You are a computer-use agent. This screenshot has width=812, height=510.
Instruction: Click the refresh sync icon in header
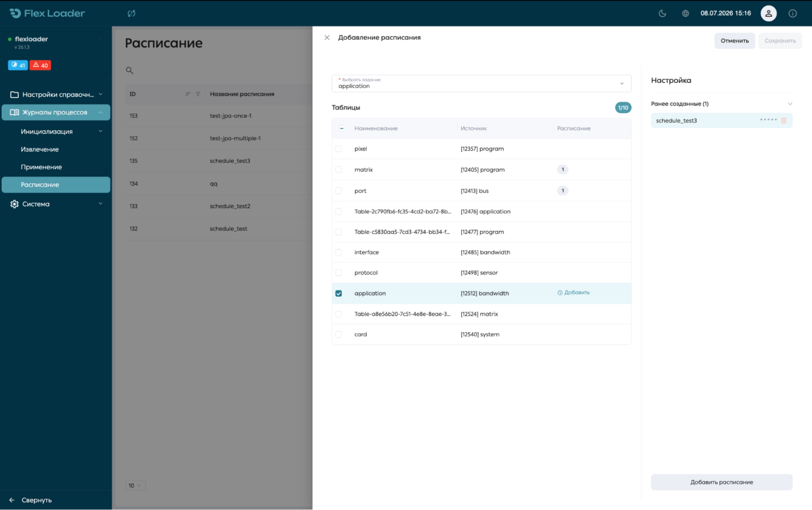coord(131,14)
